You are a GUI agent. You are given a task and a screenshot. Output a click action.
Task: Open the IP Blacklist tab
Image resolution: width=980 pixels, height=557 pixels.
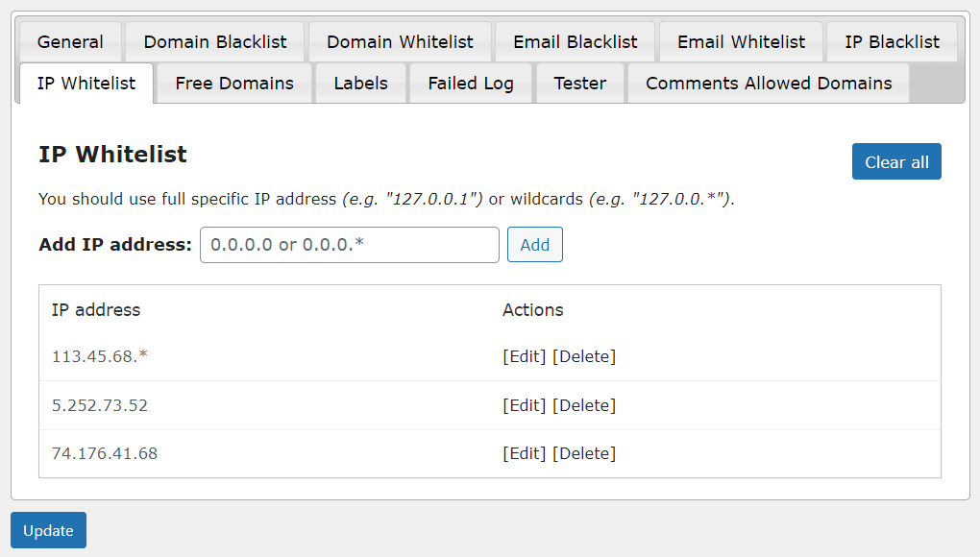click(892, 42)
